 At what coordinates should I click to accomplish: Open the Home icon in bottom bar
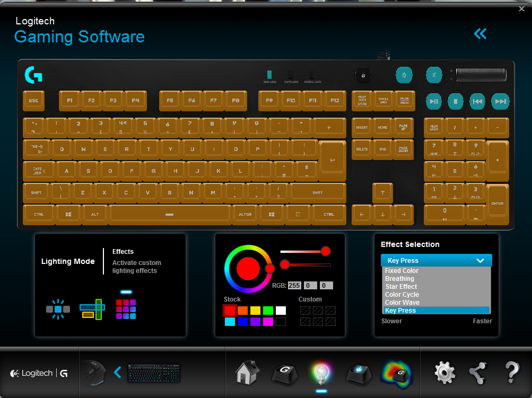click(247, 373)
